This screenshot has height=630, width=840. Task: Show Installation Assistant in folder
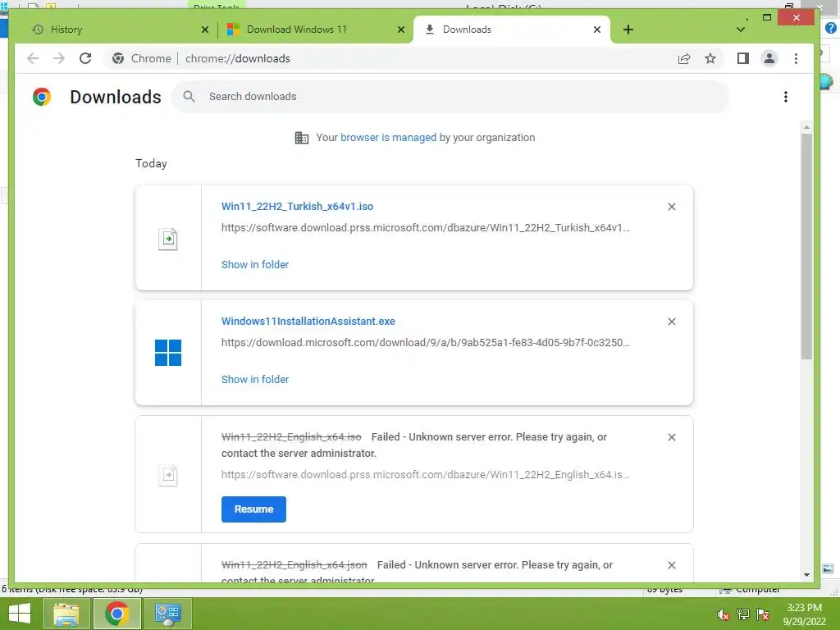[255, 379]
